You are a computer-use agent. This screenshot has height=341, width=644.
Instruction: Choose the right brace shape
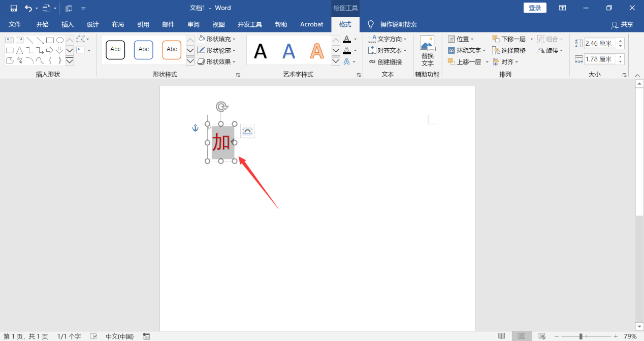tap(60, 60)
